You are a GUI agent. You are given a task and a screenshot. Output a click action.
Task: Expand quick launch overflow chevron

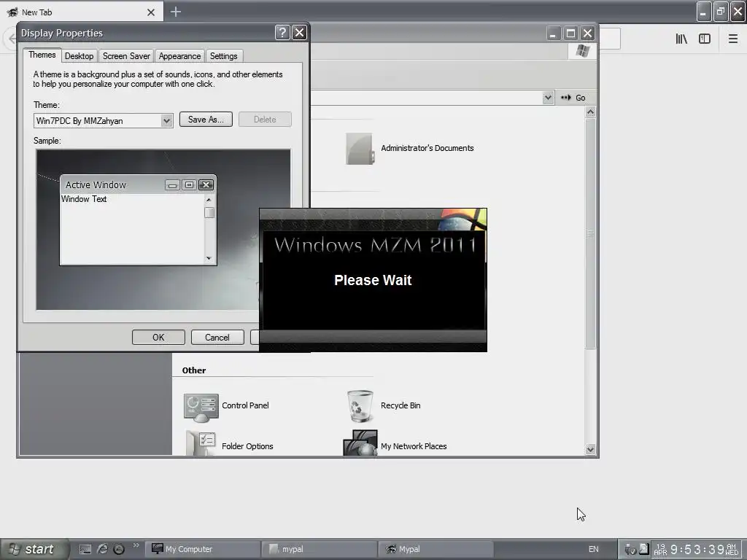(x=136, y=545)
